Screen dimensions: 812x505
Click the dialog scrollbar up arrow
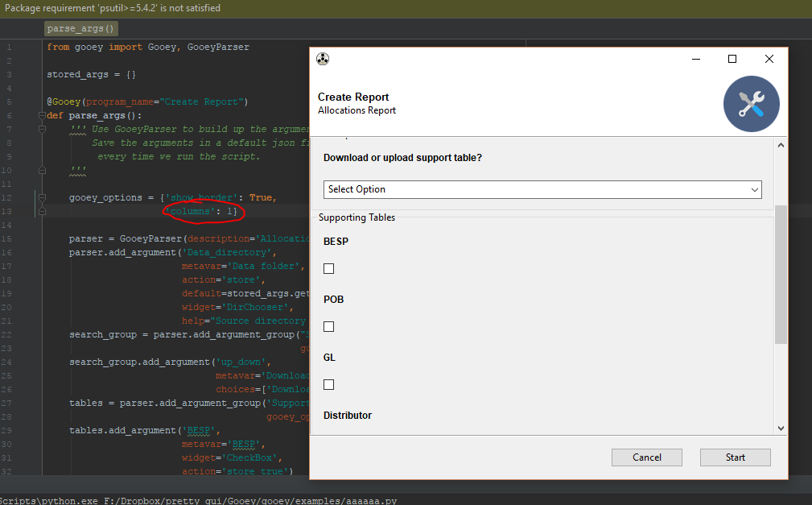pos(780,144)
